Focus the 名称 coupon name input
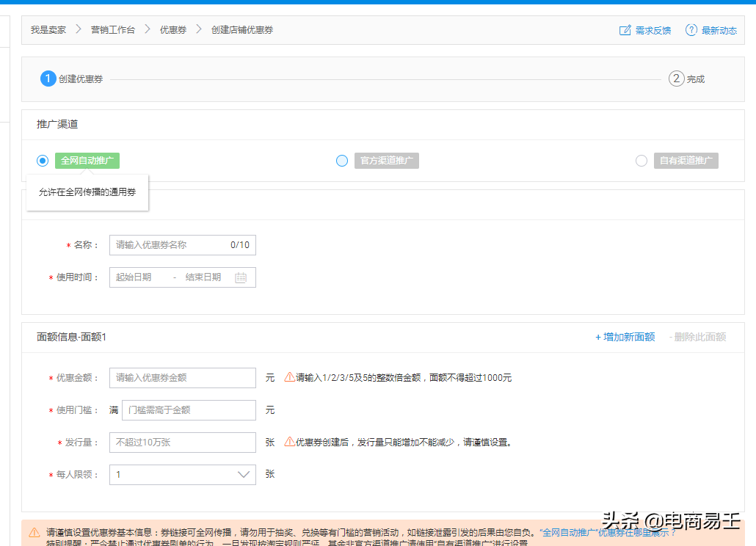This screenshot has height=546, width=756. pyautogui.click(x=183, y=245)
